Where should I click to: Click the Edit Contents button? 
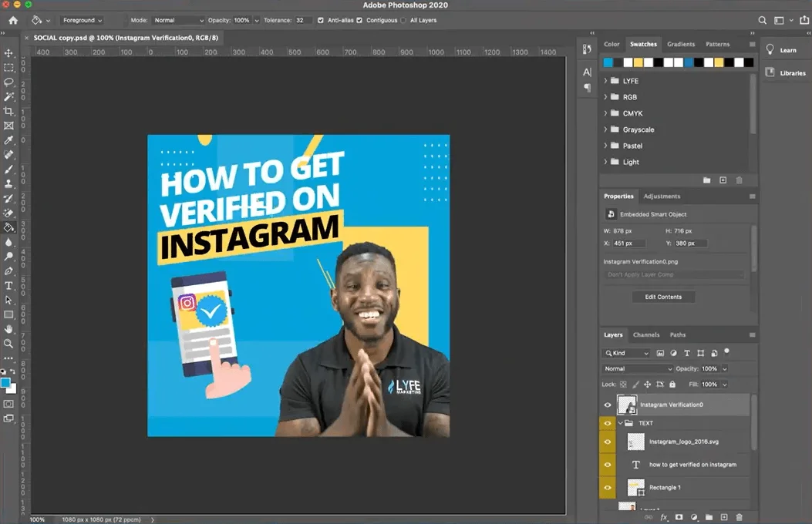coord(663,297)
